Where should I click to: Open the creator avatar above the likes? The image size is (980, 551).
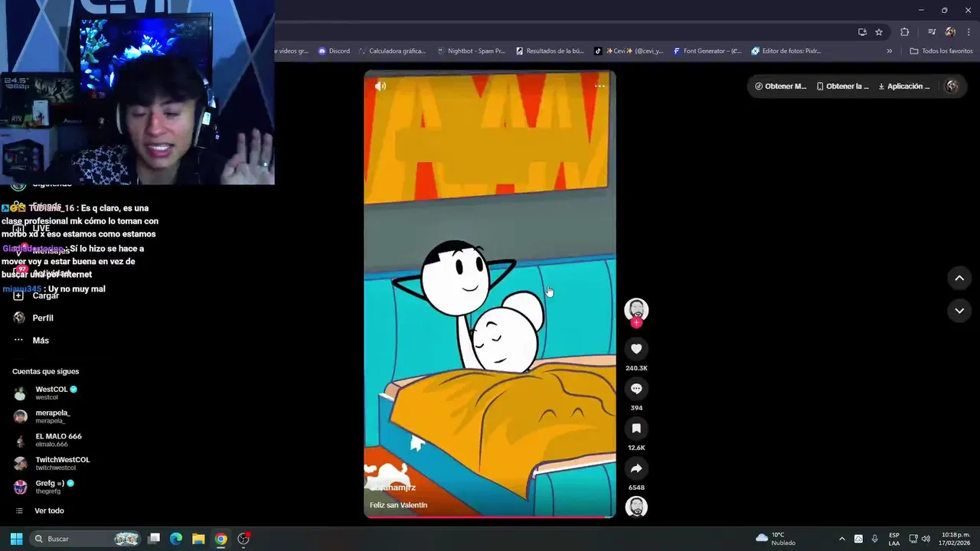636,309
